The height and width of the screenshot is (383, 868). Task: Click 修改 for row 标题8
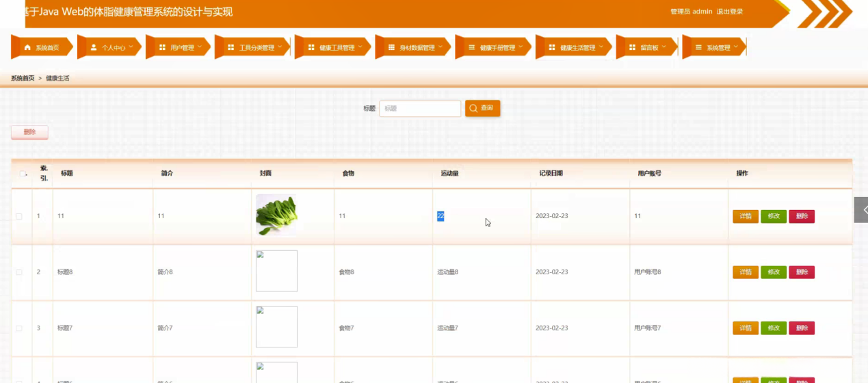(774, 272)
